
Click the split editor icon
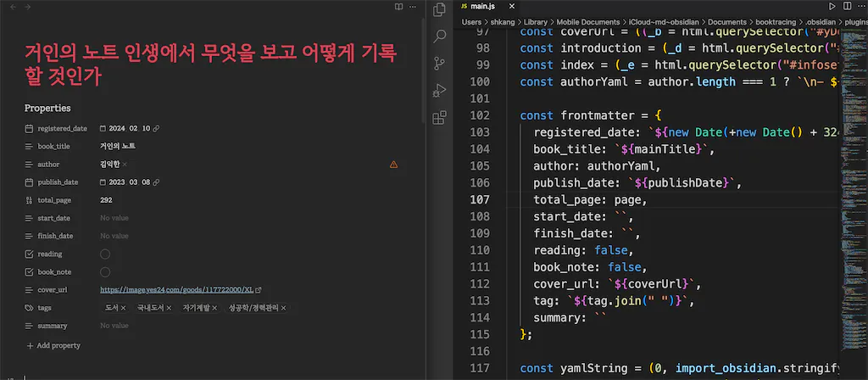pyautogui.click(x=850, y=7)
